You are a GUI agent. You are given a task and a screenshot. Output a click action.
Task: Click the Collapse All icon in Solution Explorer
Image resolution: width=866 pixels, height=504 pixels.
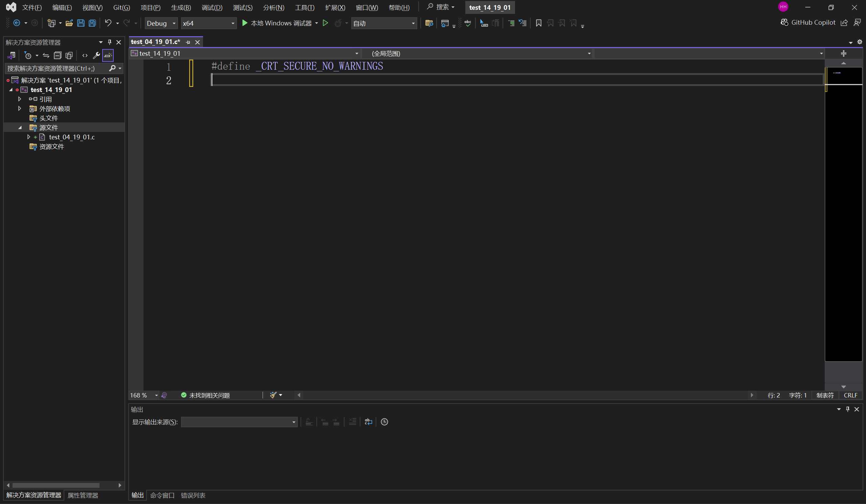(58, 55)
